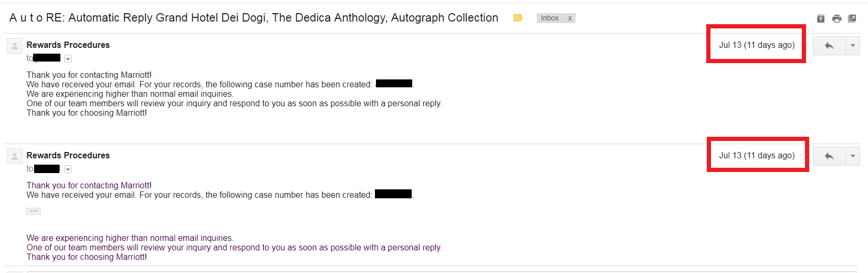Image resolution: width=868 pixels, height=273 pixels.
Task: Click the first email's Jul 13 date
Action: (x=756, y=45)
